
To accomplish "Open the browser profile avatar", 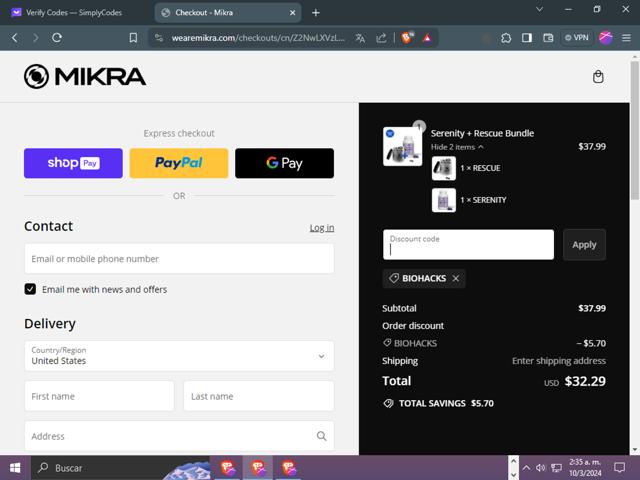I will click(606, 38).
